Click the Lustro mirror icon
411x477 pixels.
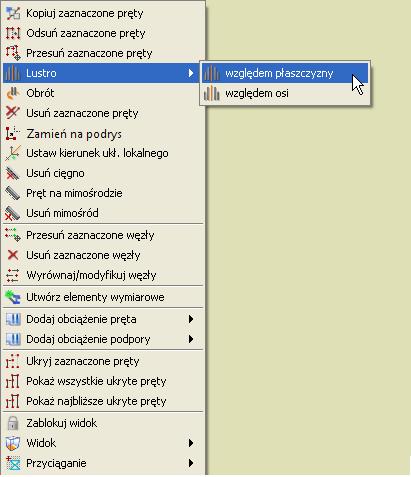point(13,73)
